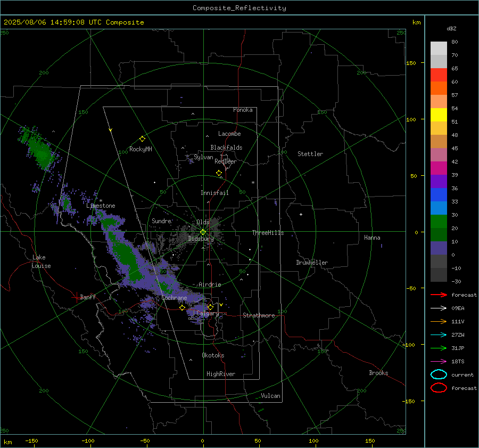479x448 pixels.
Task: Click the cyan current ellipse icon
Action: click(x=439, y=374)
